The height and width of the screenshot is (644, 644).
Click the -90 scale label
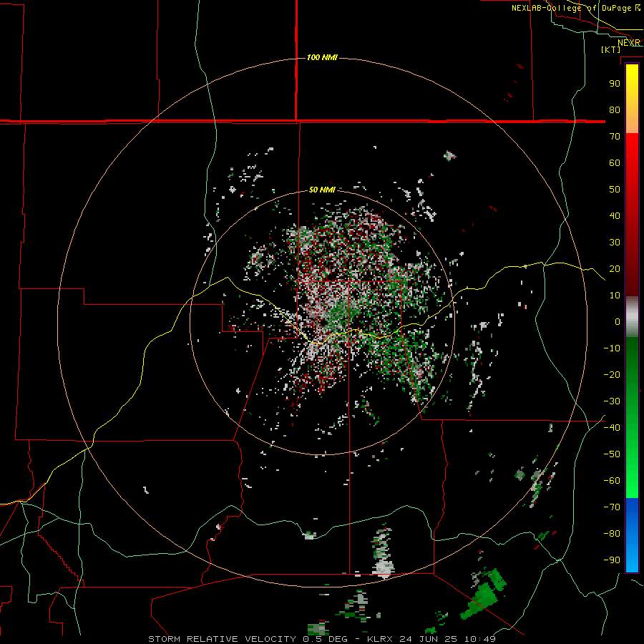[x=612, y=560]
